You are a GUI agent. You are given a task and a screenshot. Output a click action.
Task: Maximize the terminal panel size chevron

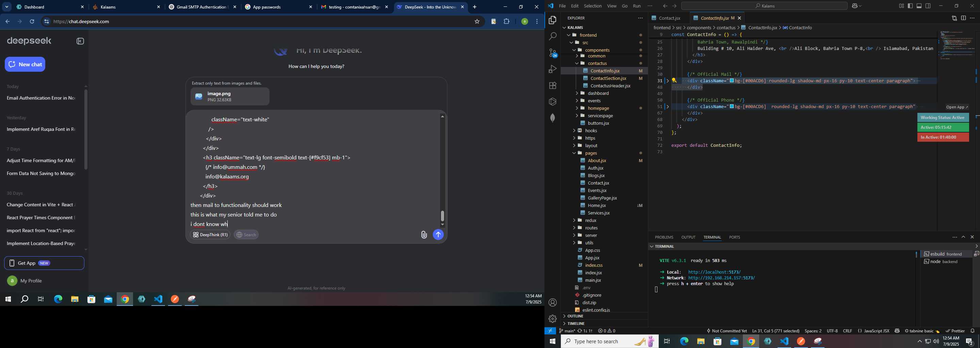click(x=963, y=237)
